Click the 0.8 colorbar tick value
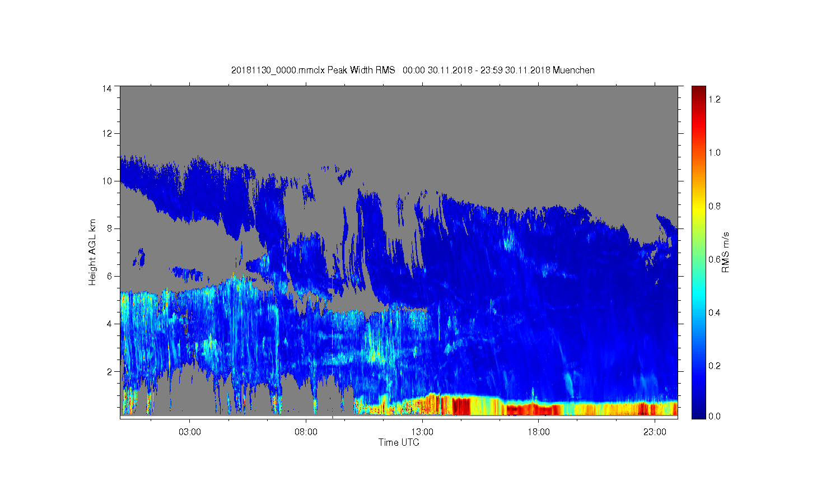 [714, 206]
